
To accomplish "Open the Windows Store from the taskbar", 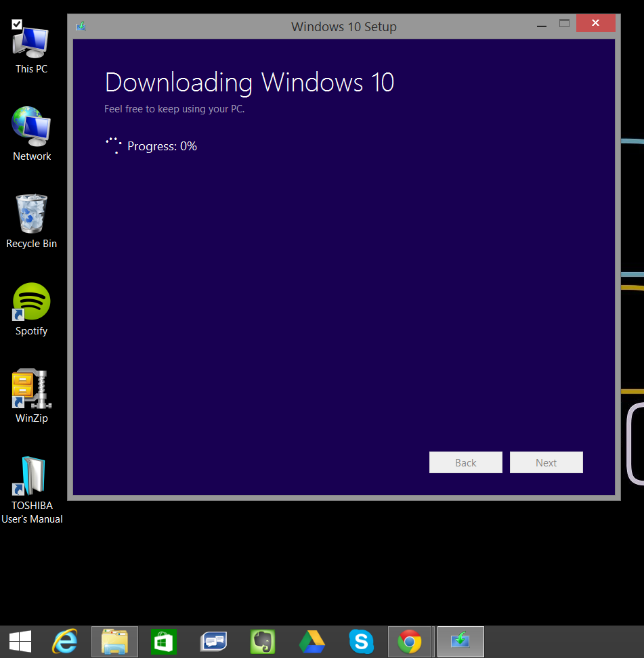I will coord(163,641).
